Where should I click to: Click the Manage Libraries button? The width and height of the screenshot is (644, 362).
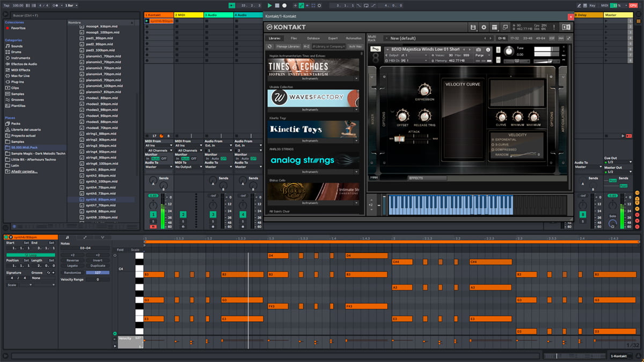tap(288, 47)
